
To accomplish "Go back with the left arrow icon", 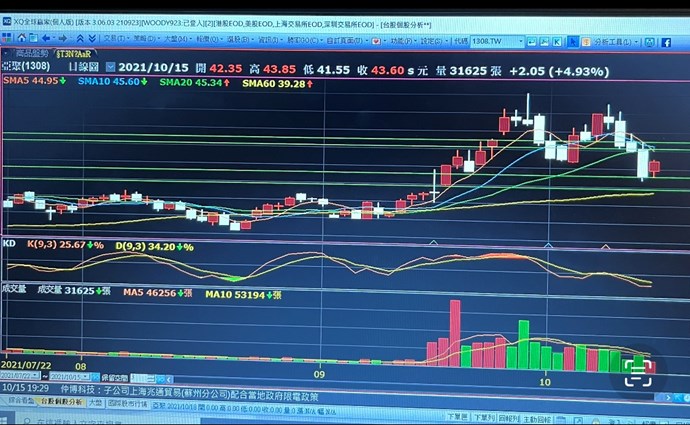I will click(46, 38).
